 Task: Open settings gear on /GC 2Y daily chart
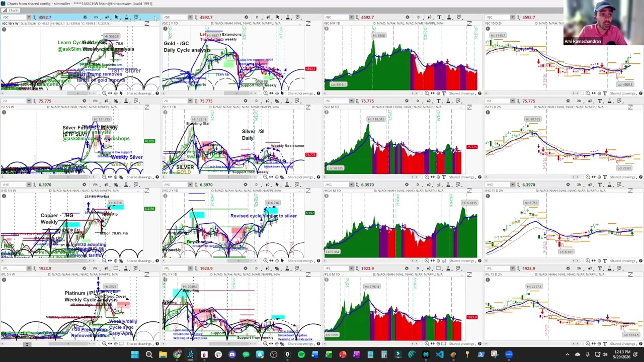[246, 17]
